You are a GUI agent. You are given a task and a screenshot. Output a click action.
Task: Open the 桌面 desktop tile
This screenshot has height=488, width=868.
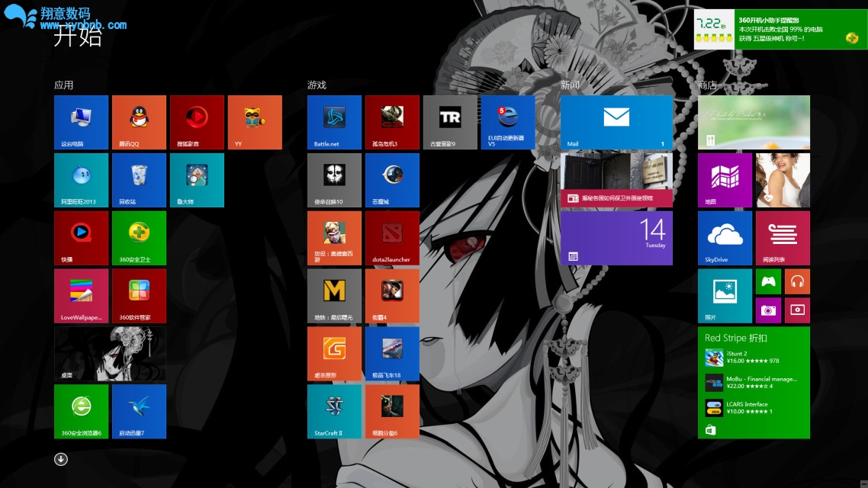click(x=110, y=354)
